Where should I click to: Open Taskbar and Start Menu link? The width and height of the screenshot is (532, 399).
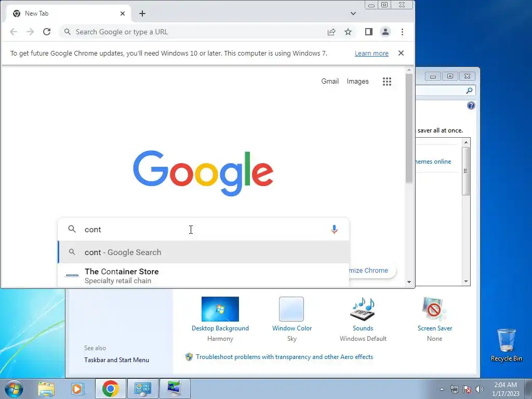(x=116, y=360)
